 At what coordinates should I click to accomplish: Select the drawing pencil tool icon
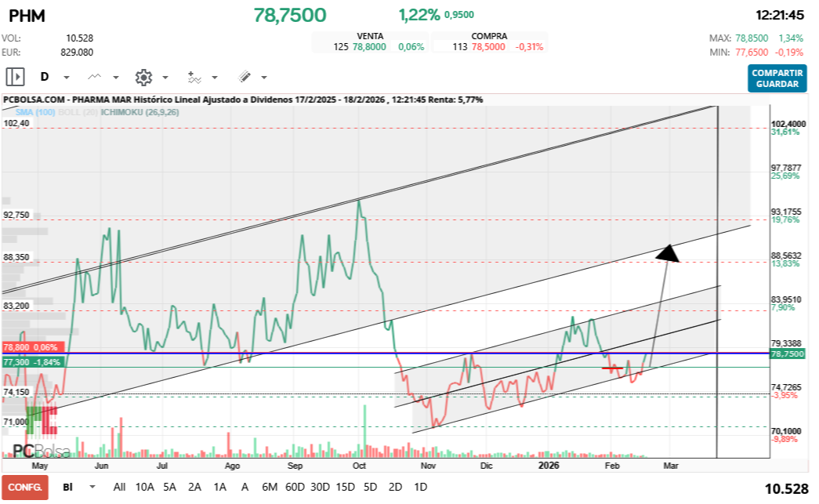tap(245, 78)
